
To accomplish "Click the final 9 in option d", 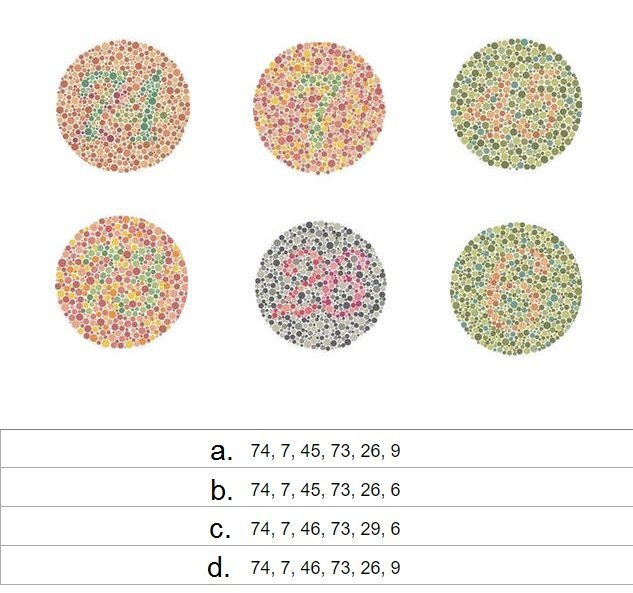I will 396,567.
